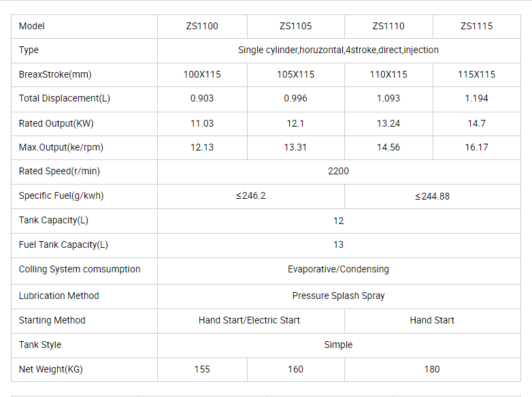The height and width of the screenshot is (397, 532).
Task: Select the 155 net weight value
Action: [x=202, y=369]
